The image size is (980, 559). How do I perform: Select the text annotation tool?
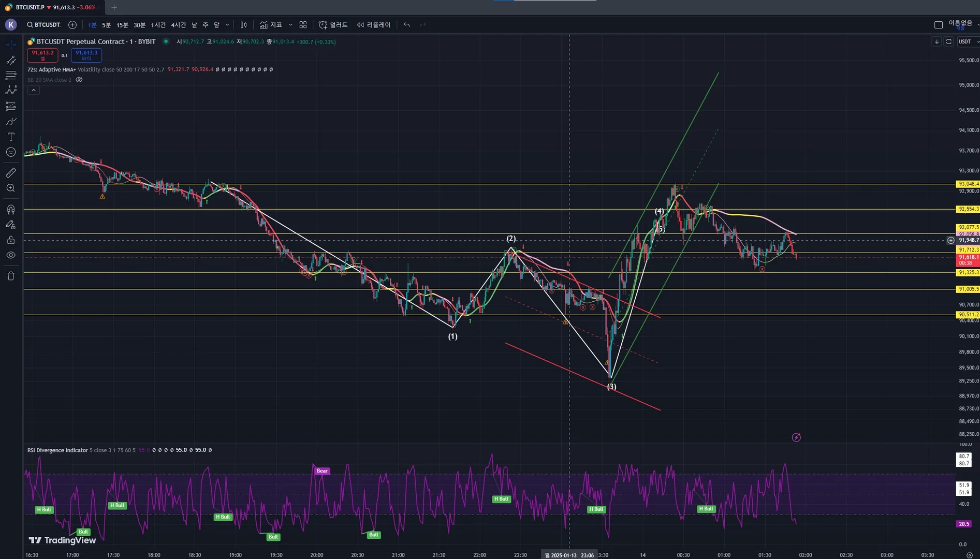coord(11,137)
